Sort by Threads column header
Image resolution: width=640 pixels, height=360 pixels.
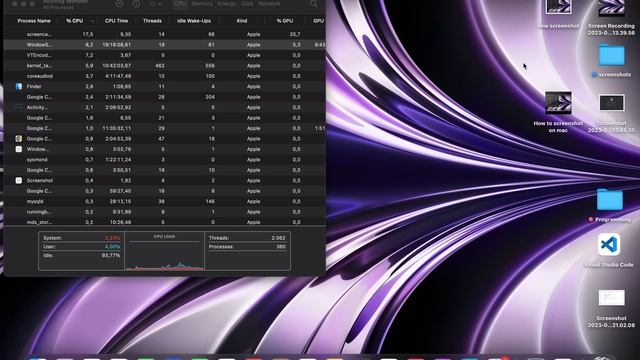(x=152, y=21)
